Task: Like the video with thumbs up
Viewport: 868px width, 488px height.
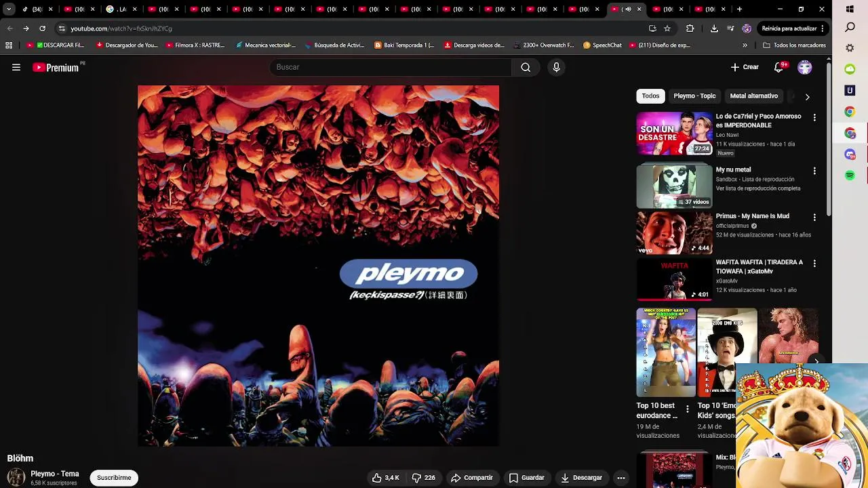Action: point(385,478)
